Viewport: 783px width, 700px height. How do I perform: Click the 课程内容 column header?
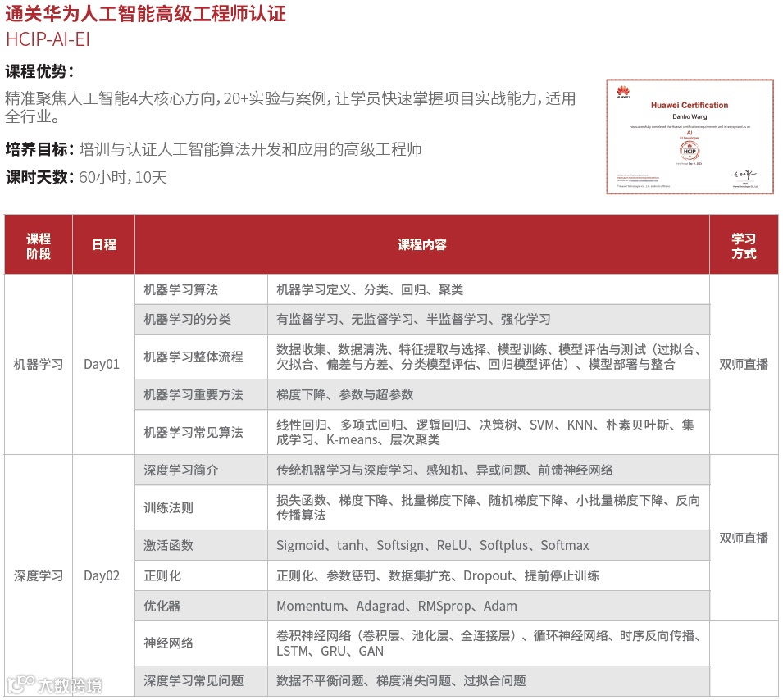click(422, 245)
